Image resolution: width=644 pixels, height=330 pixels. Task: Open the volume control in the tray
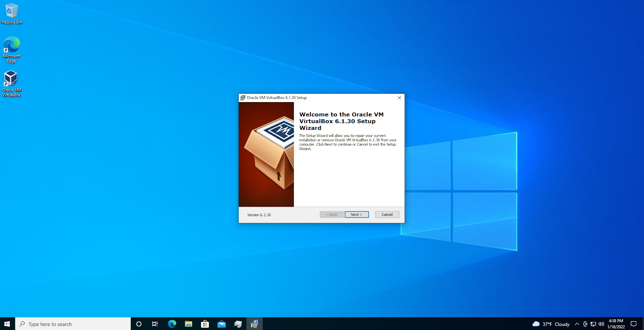(601, 324)
